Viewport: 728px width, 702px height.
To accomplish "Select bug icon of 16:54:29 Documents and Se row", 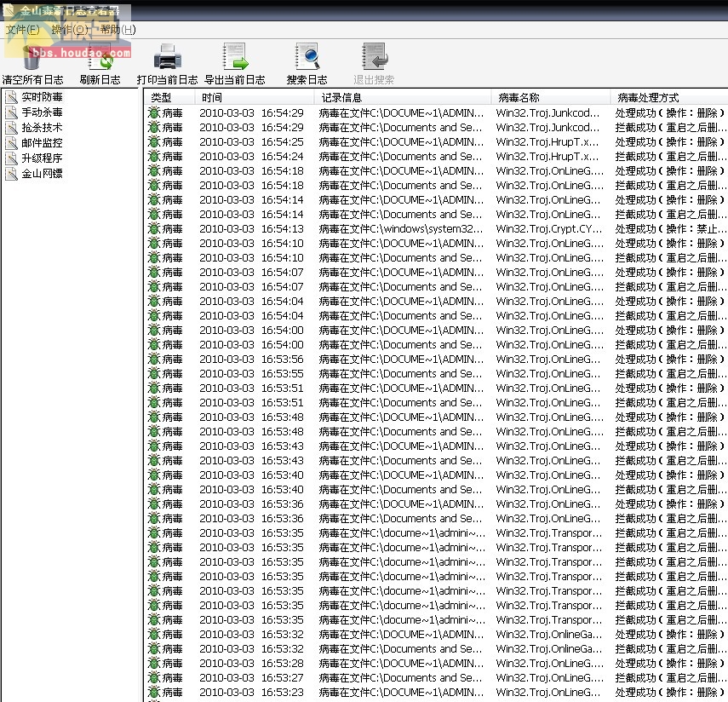I will [x=154, y=127].
